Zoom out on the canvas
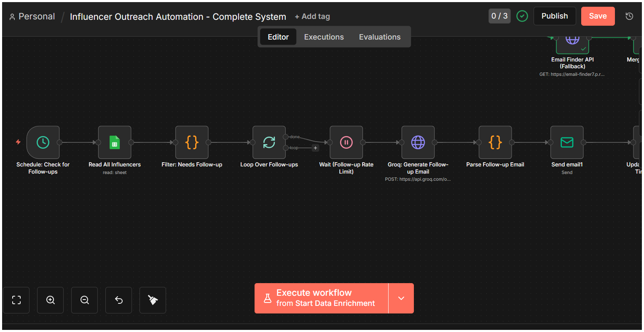The height and width of the screenshot is (332, 644). [x=85, y=300]
